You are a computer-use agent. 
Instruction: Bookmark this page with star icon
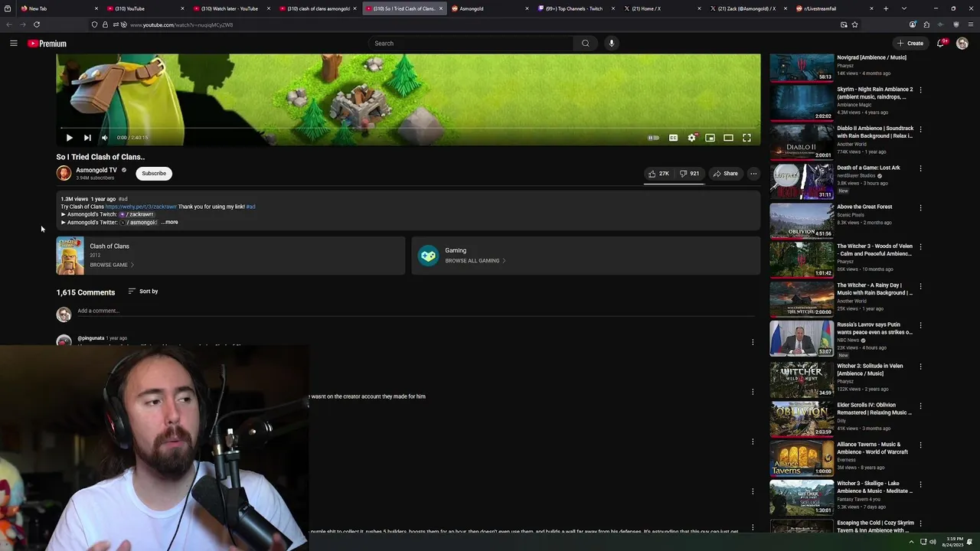tap(855, 24)
